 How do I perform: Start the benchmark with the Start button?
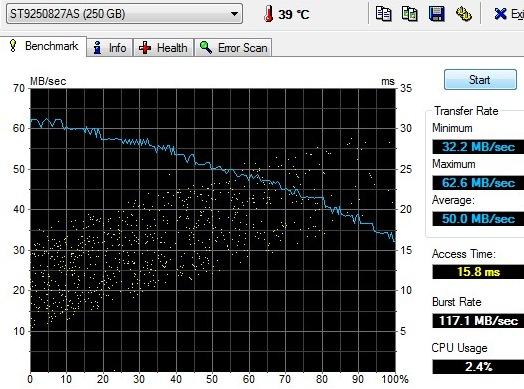click(x=480, y=80)
